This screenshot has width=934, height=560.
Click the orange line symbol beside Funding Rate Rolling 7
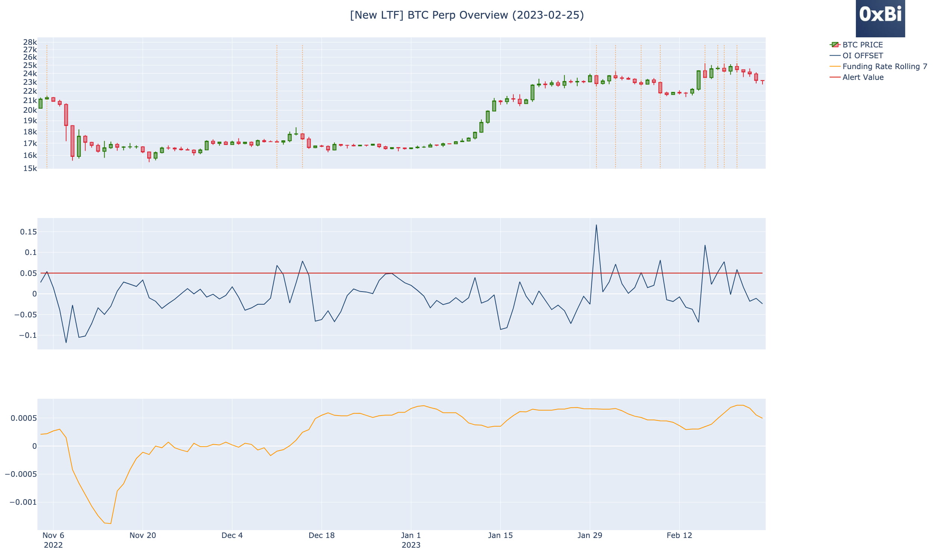(834, 66)
